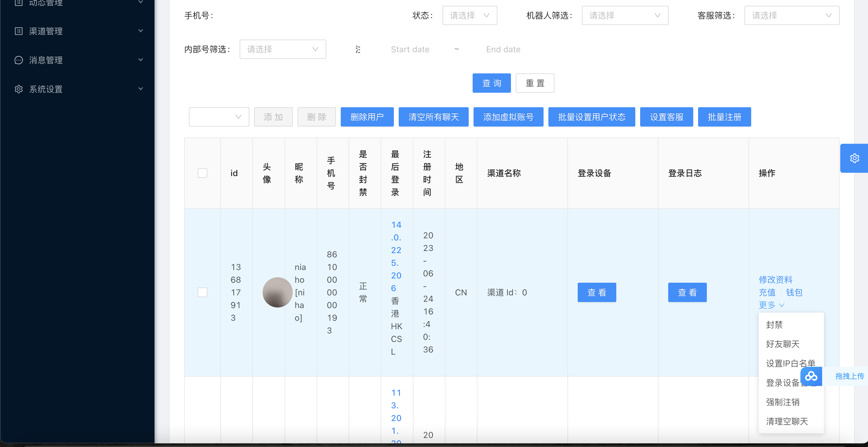
Task: Toggle the select-all header checkbox
Action: (x=203, y=173)
